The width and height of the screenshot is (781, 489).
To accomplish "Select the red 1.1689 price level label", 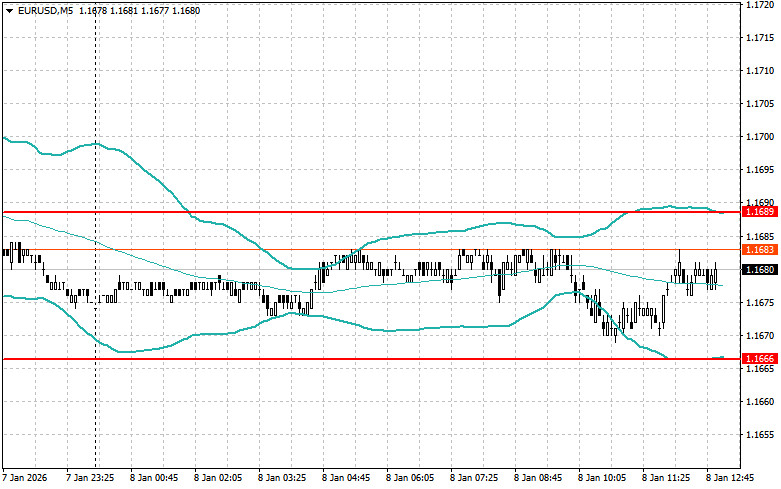I will [x=760, y=212].
